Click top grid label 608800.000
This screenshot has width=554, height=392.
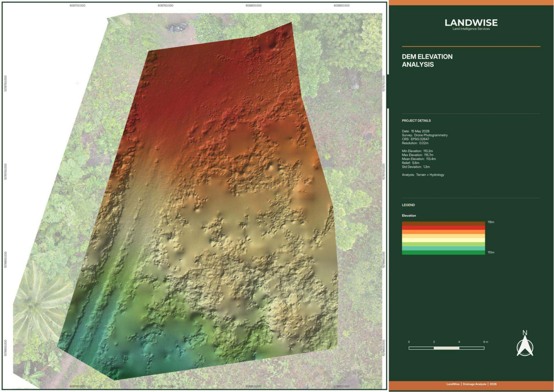(x=254, y=6)
